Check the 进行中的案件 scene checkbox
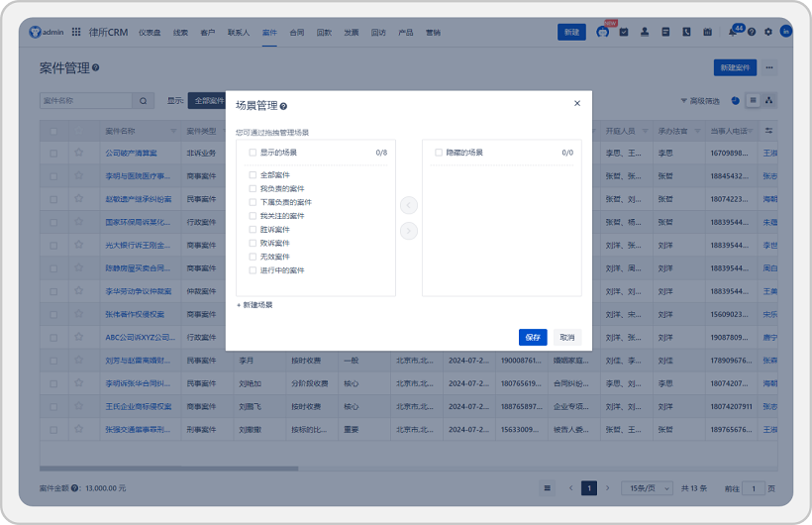 click(253, 270)
